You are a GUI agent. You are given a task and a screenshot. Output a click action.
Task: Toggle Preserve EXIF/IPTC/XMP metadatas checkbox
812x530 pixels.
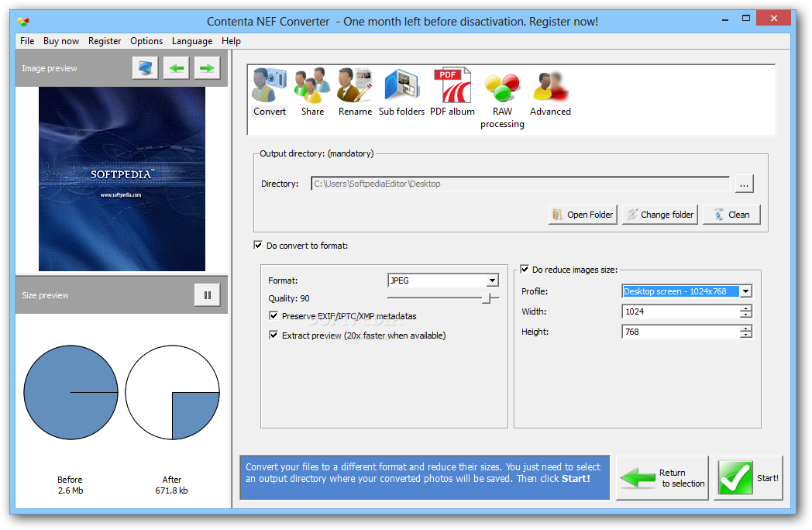(x=274, y=315)
